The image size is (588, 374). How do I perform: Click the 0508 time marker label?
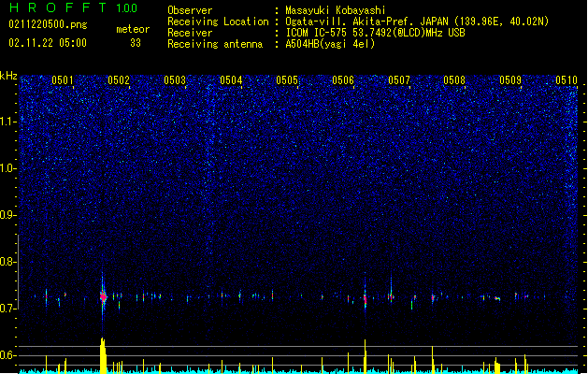pos(454,80)
